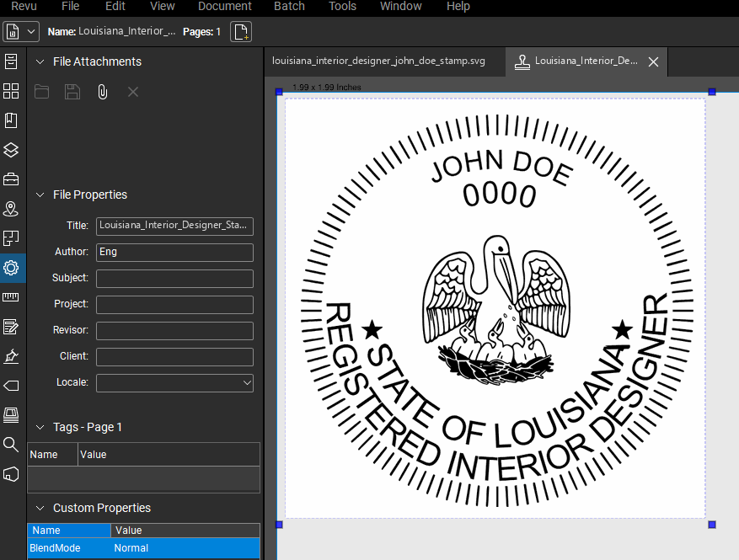Click the delete attachment X icon
The height and width of the screenshot is (560, 739).
click(x=133, y=92)
